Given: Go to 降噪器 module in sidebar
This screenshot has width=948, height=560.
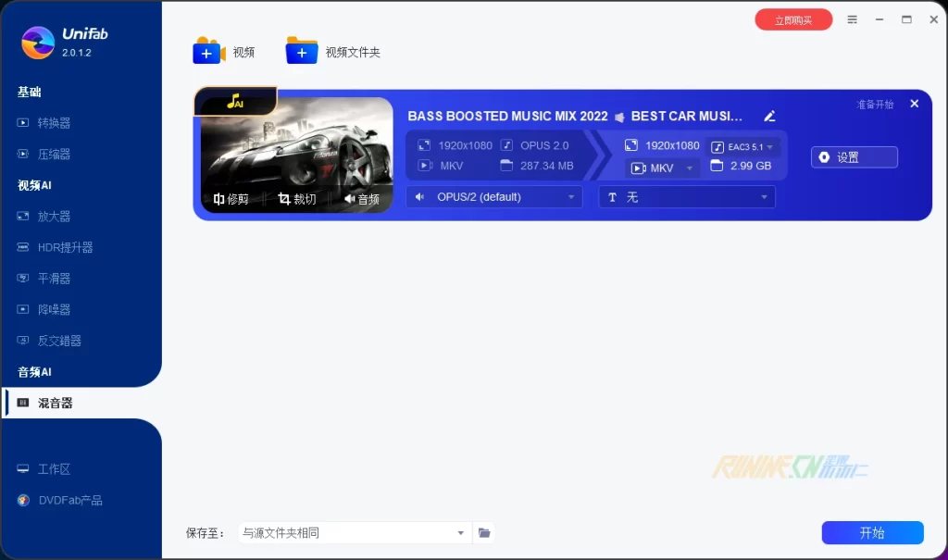Looking at the screenshot, I should click(x=54, y=309).
